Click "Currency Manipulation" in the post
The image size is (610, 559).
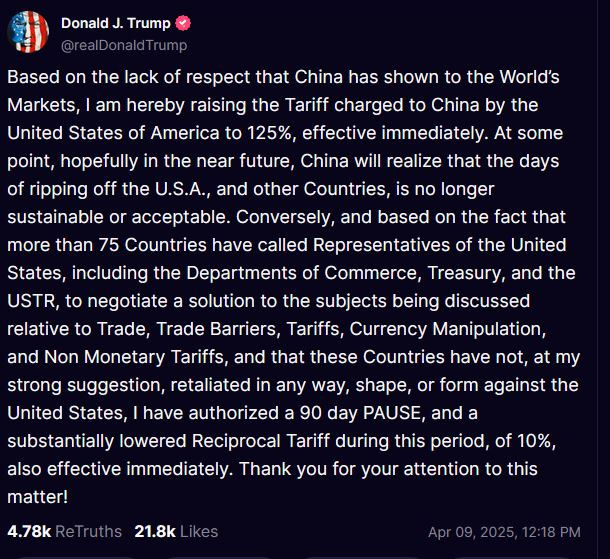tap(472, 328)
